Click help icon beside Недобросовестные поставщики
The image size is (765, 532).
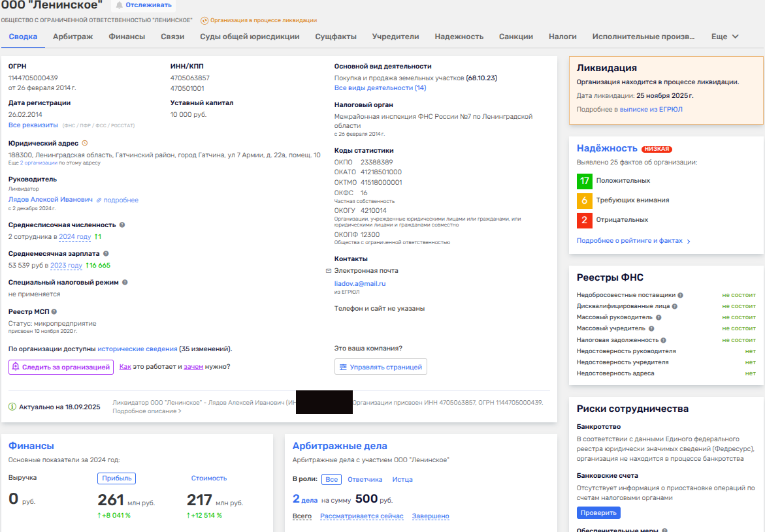(x=680, y=295)
